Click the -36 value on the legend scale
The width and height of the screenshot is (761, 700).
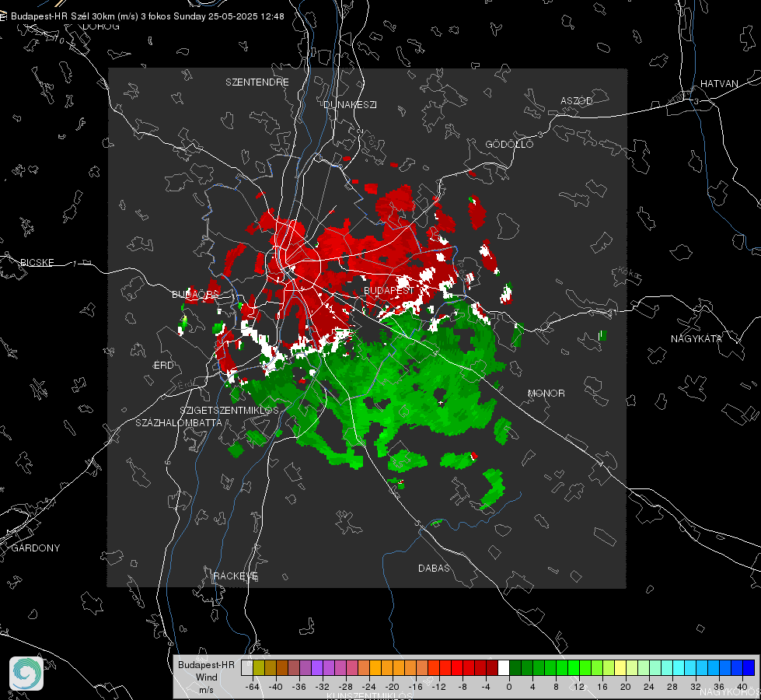coord(299,687)
